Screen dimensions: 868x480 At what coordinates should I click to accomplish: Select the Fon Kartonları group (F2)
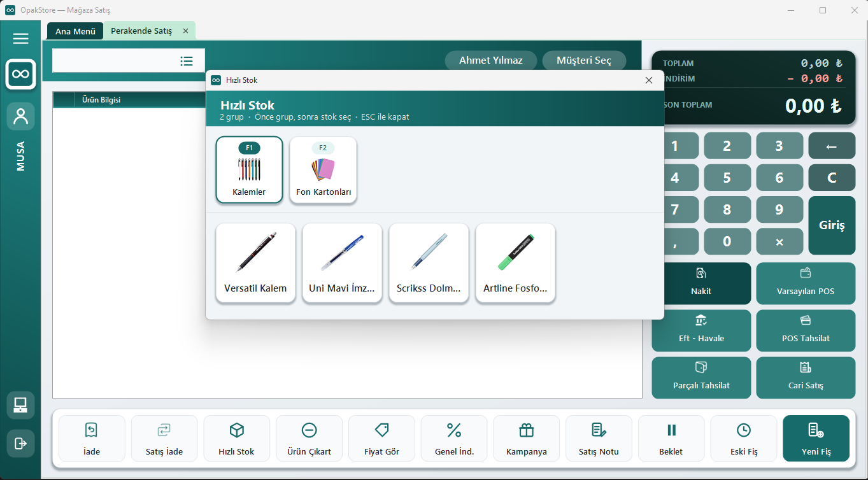(323, 170)
